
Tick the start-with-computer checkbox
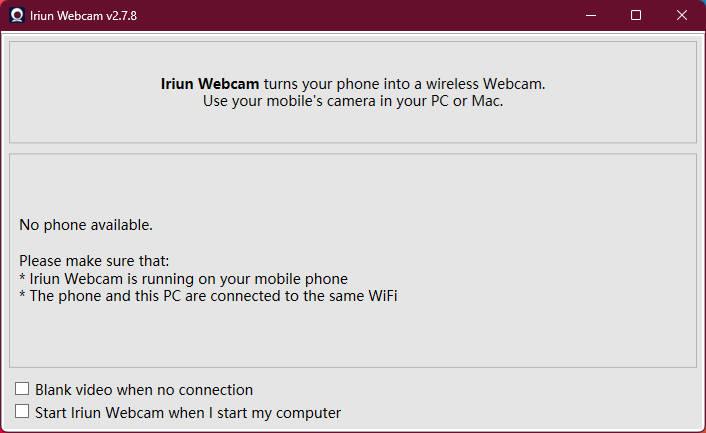point(22,412)
